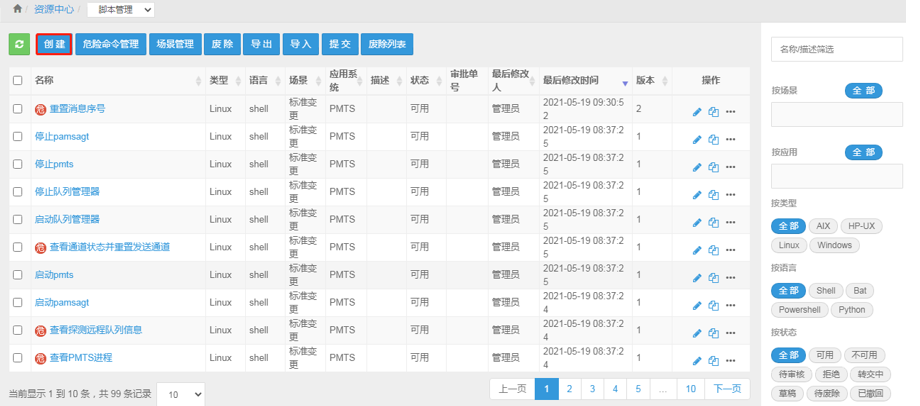Copy the 查看PMTS进程 script
The width and height of the screenshot is (920, 406).
(x=713, y=361)
